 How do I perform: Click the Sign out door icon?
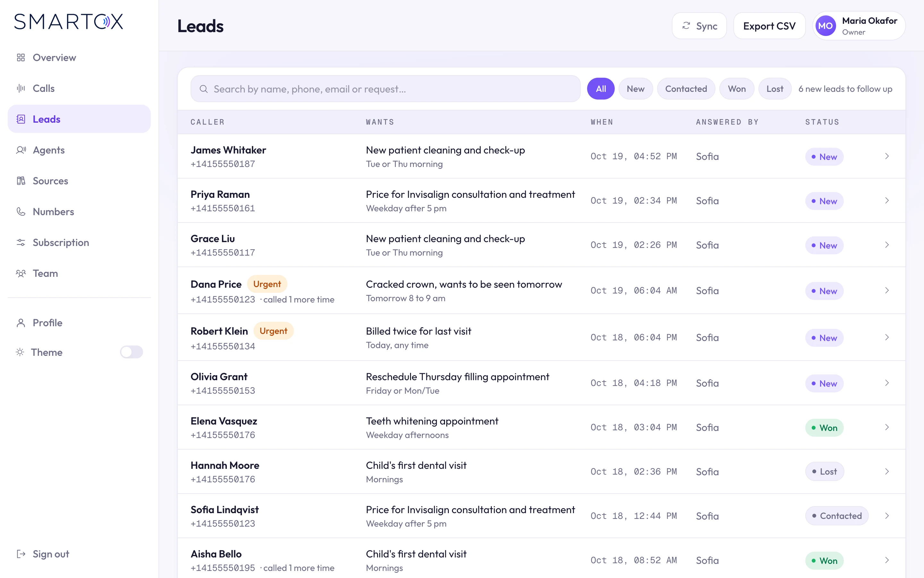21,554
